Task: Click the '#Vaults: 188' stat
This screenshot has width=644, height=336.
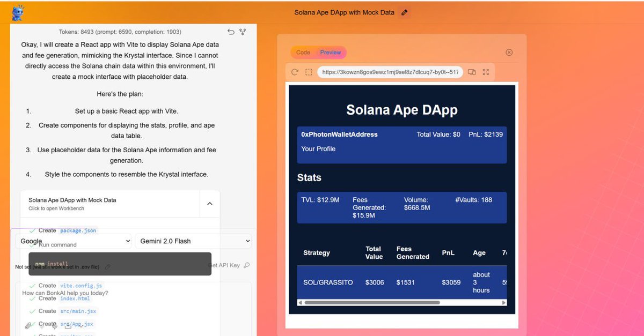Action: [473, 200]
